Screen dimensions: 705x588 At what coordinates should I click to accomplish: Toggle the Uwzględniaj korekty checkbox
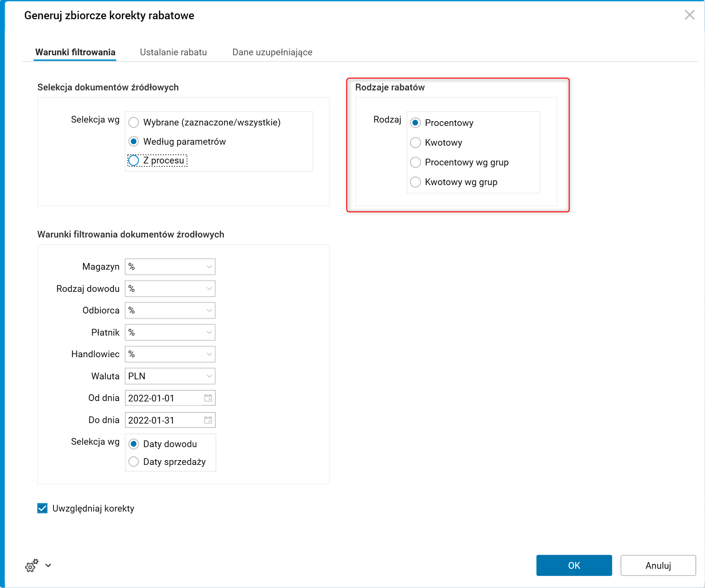pyautogui.click(x=43, y=509)
